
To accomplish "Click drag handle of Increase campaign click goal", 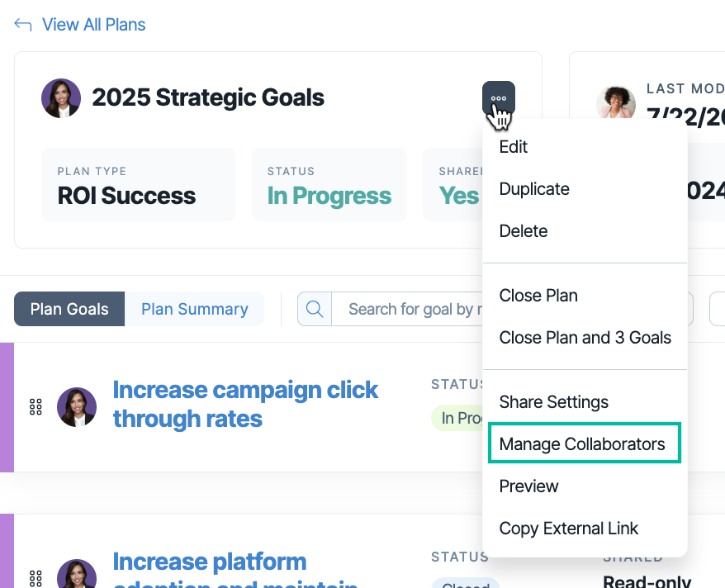I will (x=36, y=407).
